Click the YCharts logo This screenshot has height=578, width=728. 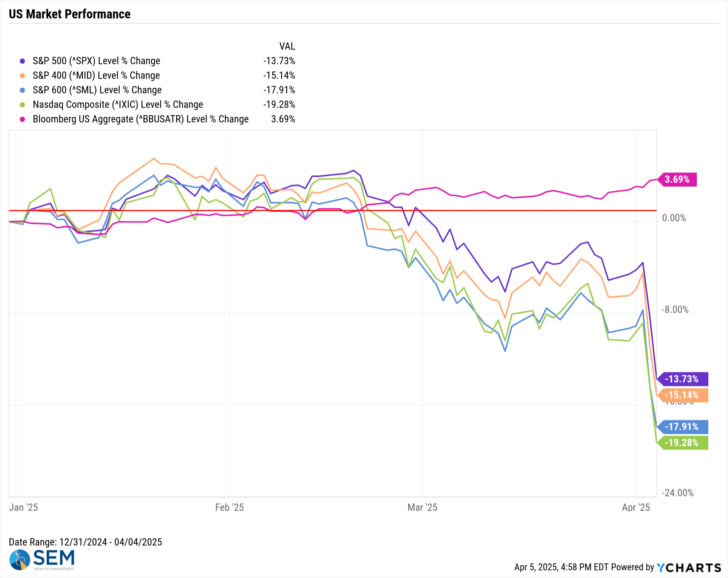point(689,567)
